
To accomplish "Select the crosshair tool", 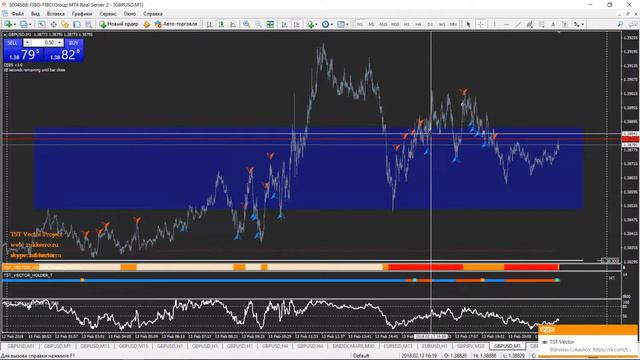I will click(481, 24).
